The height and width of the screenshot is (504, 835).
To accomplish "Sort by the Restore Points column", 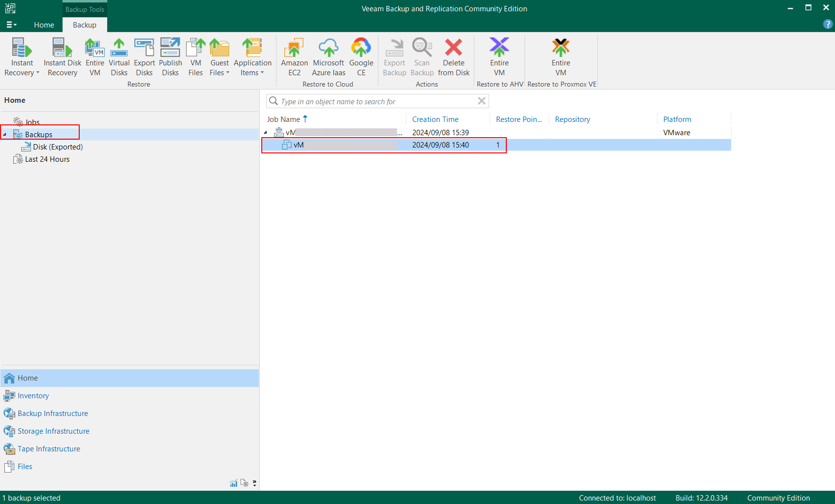I will coord(519,119).
